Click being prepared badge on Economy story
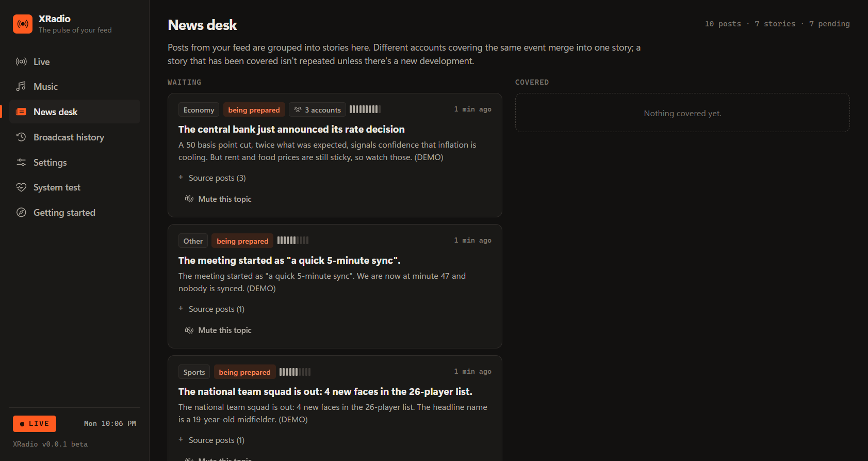Image resolution: width=868 pixels, height=461 pixels. coord(254,110)
